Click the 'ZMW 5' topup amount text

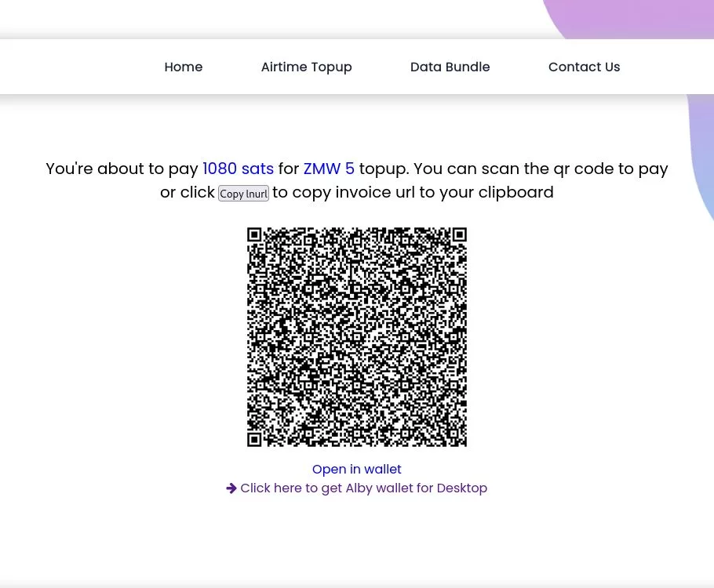[329, 169]
